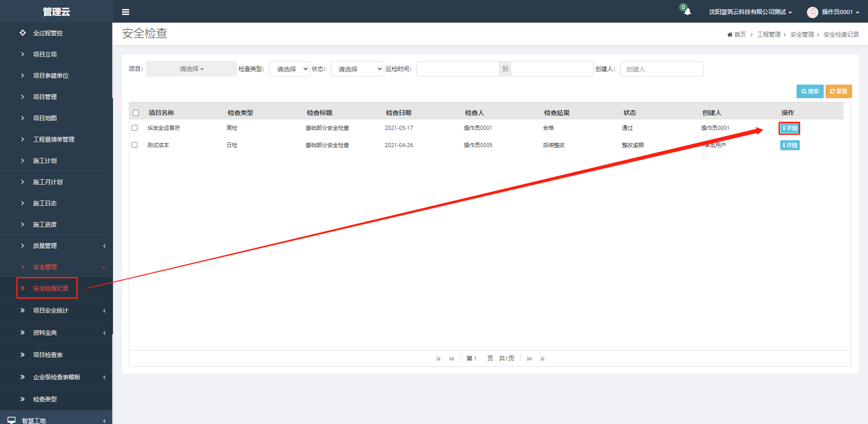Select 安全检查记录 in the sidebar

(51, 288)
